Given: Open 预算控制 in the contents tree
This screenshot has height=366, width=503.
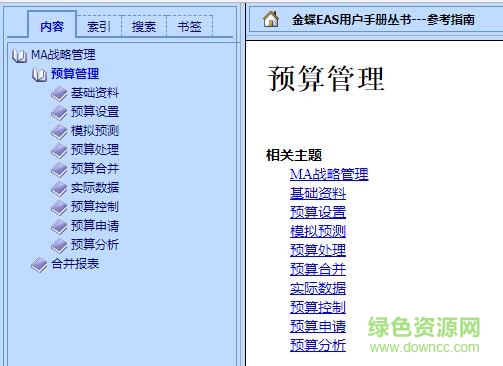Looking at the screenshot, I should click(x=95, y=207).
